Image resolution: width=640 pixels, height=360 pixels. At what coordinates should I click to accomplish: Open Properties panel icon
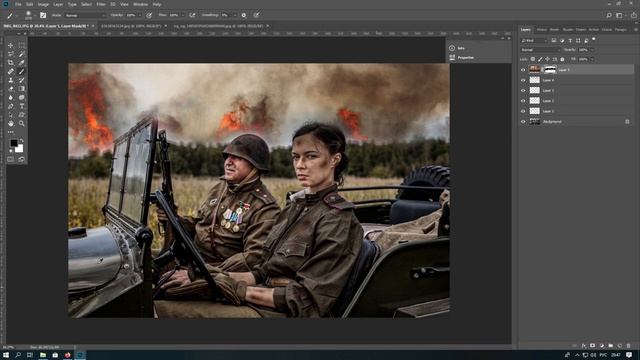point(452,58)
